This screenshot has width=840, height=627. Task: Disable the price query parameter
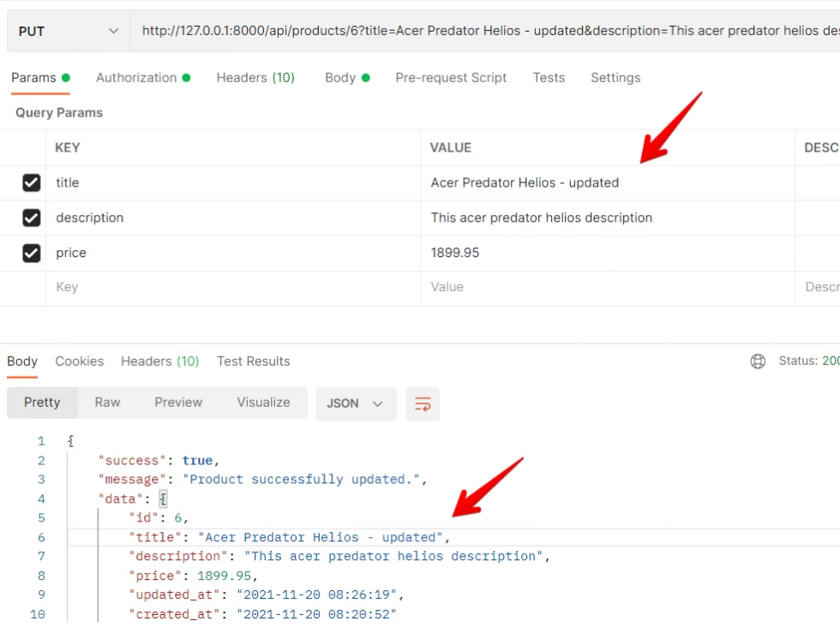point(32,253)
